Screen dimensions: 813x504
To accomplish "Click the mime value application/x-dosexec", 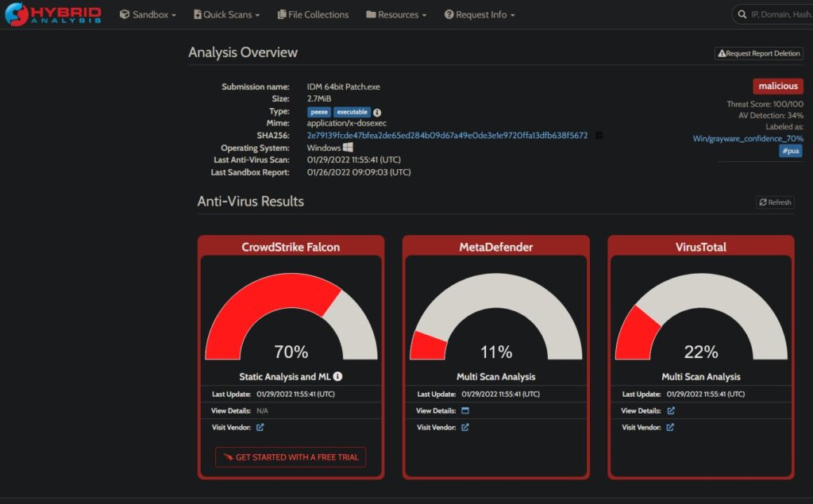I will [346, 123].
